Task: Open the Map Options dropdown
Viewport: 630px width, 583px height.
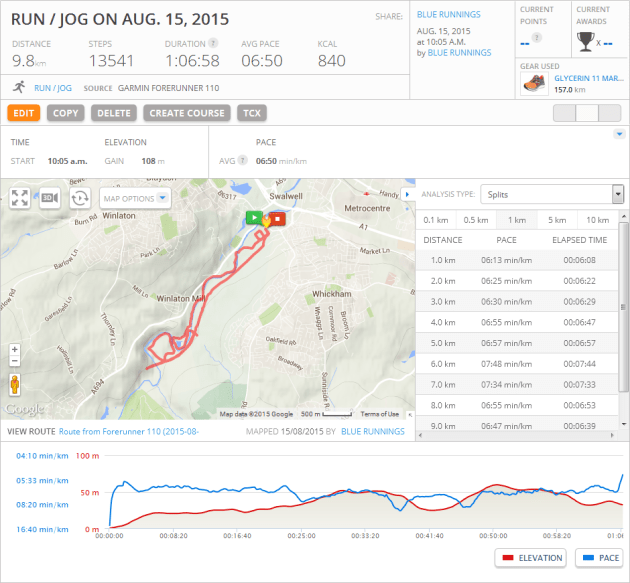Action: (136, 198)
